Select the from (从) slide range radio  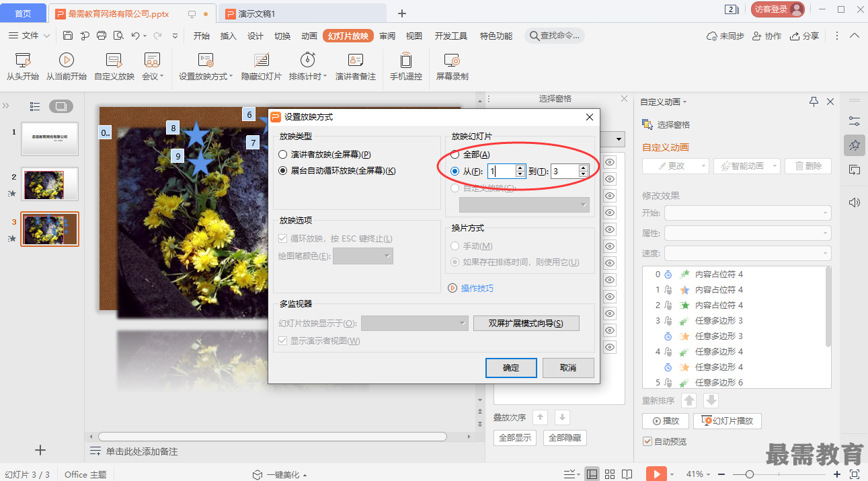point(455,172)
